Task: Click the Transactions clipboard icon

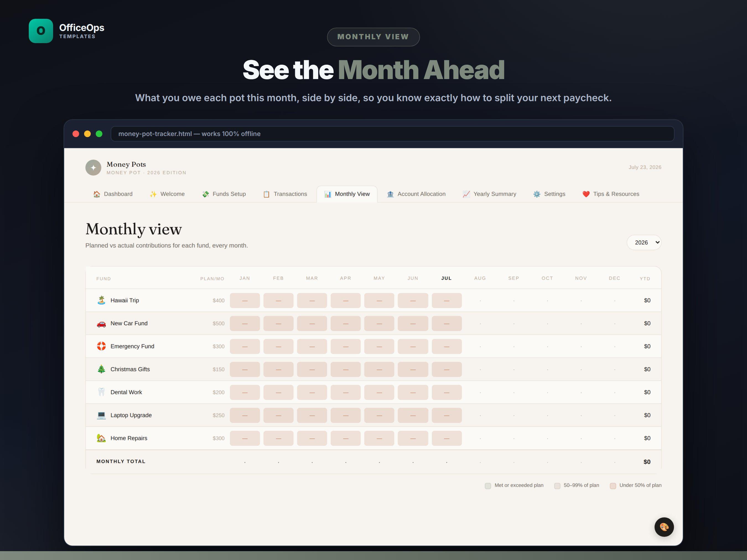Action: coord(266,194)
